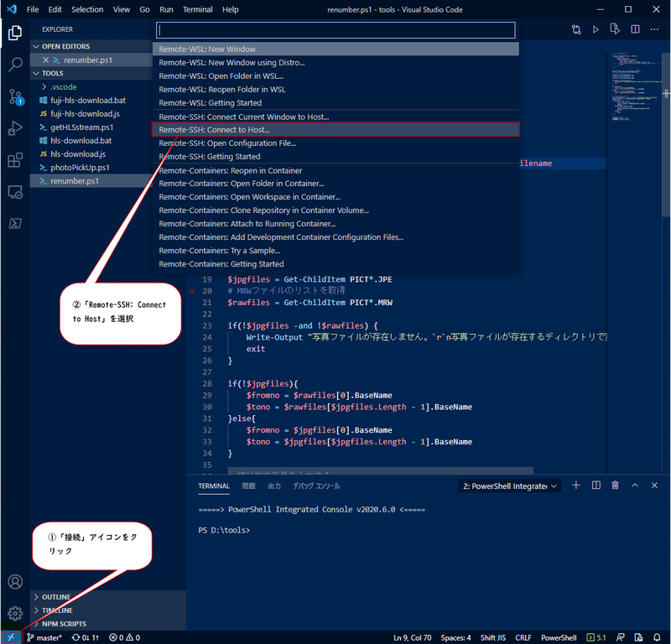
Task: Select Remote-Containers: Try a Sample...
Action: click(336, 251)
